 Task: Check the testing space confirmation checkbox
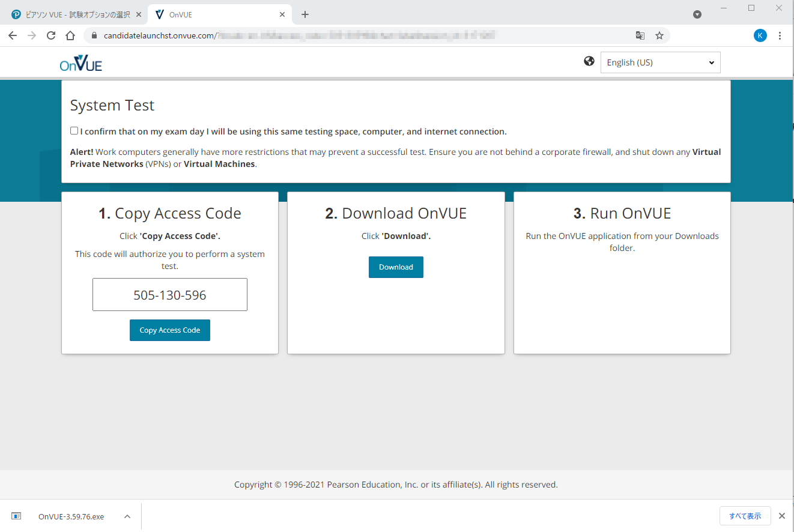[74, 131]
